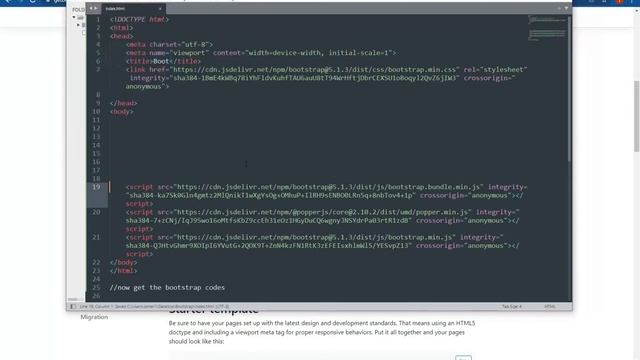Click the browser page vertical scrollbar

point(636,116)
